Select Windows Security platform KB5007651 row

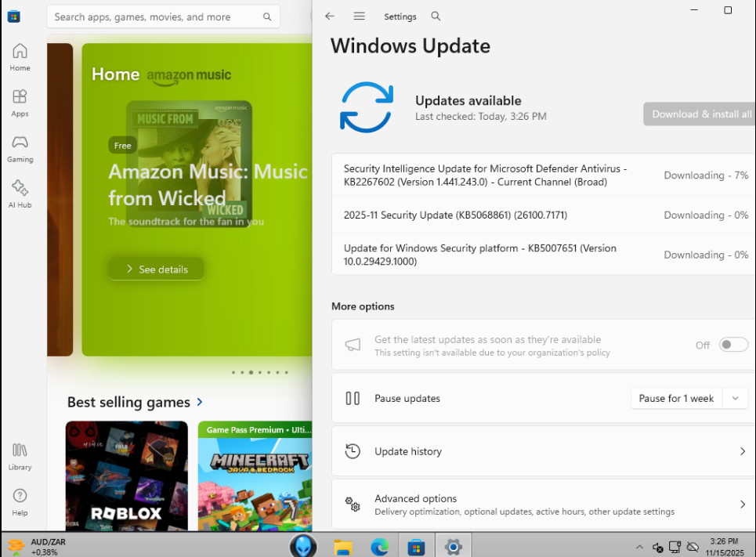click(x=544, y=255)
